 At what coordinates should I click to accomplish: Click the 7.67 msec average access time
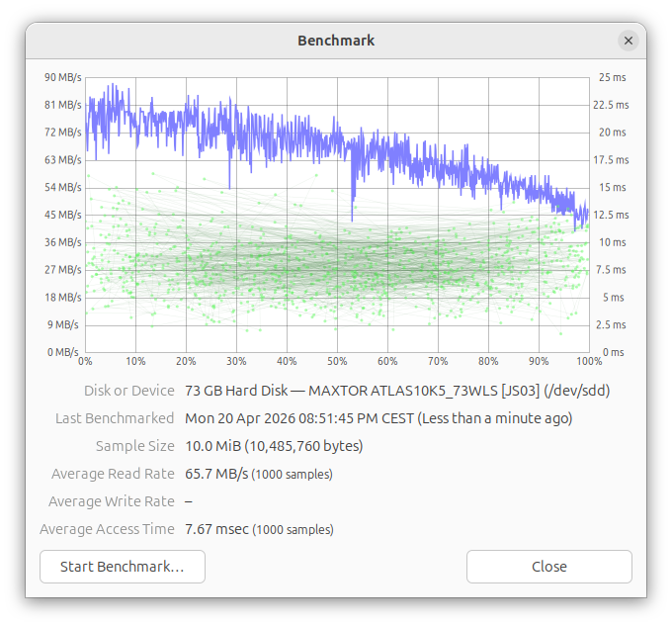click(216, 529)
